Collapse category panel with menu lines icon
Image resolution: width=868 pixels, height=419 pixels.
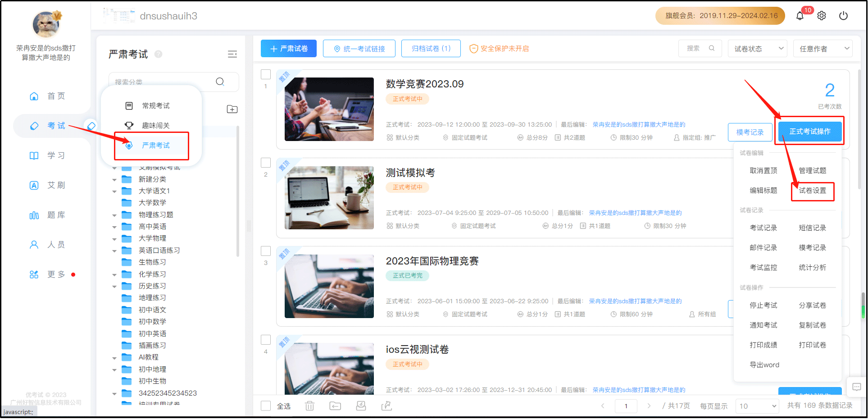click(x=232, y=54)
